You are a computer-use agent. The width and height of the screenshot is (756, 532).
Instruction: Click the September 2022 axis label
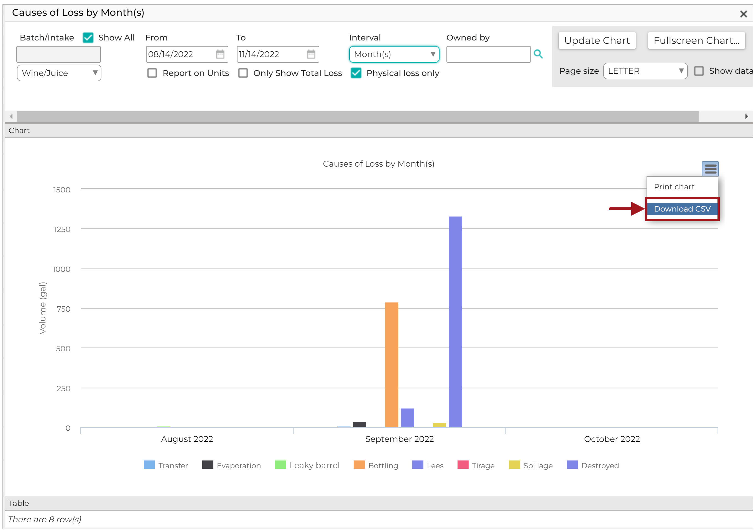(399, 439)
